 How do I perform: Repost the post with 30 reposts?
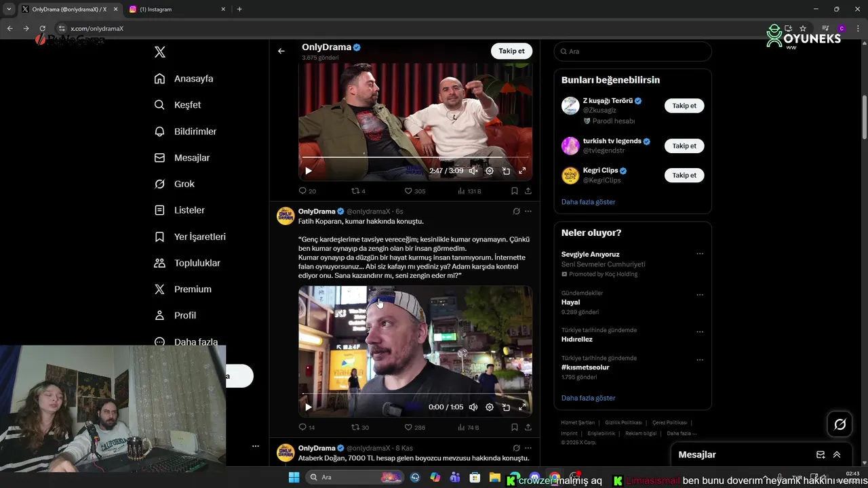pyautogui.click(x=359, y=428)
